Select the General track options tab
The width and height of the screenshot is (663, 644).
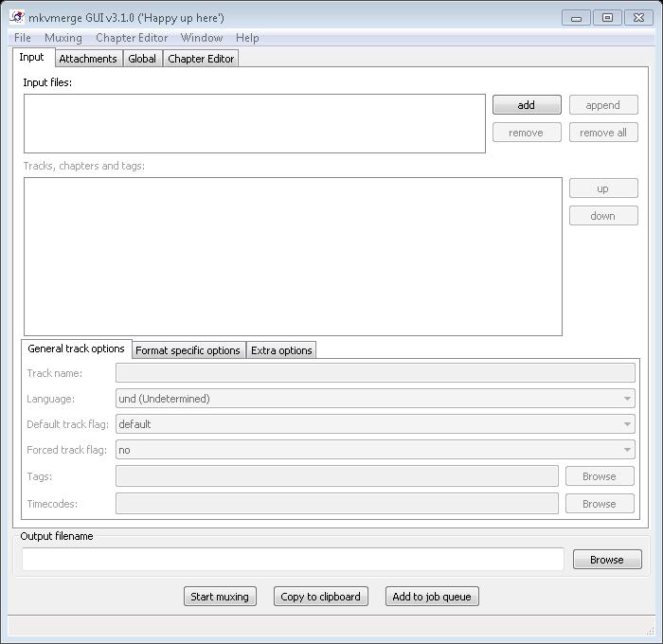click(76, 349)
